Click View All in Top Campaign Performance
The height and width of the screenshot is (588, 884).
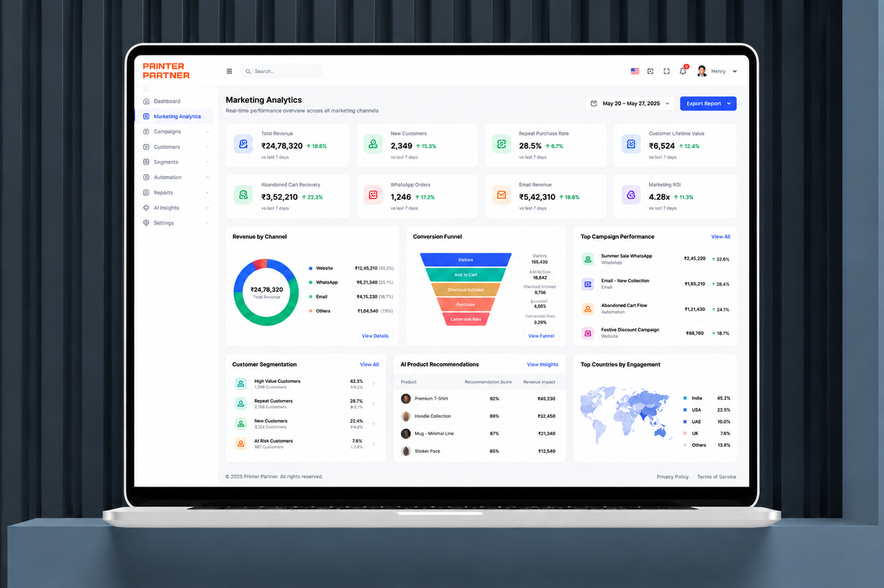click(x=721, y=237)
